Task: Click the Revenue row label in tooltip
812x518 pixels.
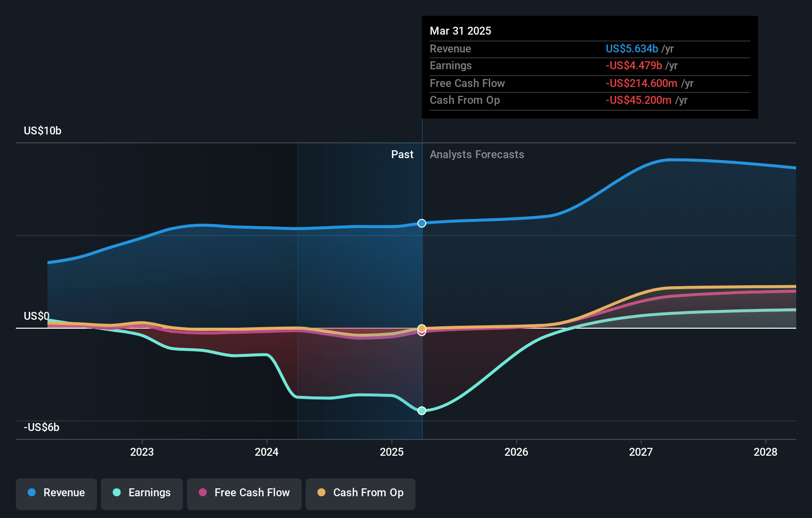Action: point(451,48)
